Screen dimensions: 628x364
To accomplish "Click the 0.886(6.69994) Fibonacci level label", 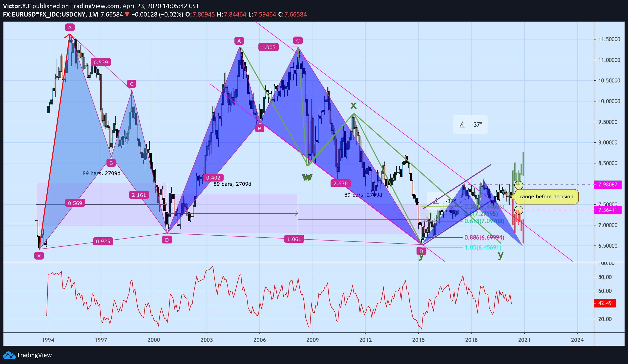I will click(484, 237).
